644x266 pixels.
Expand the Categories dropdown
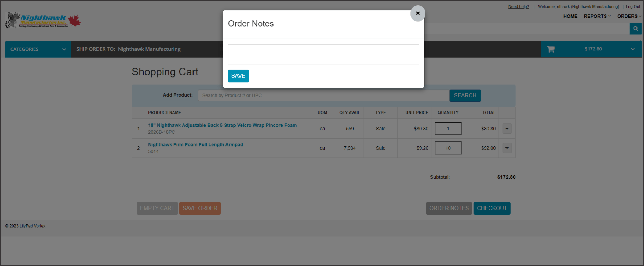(38, 49)
